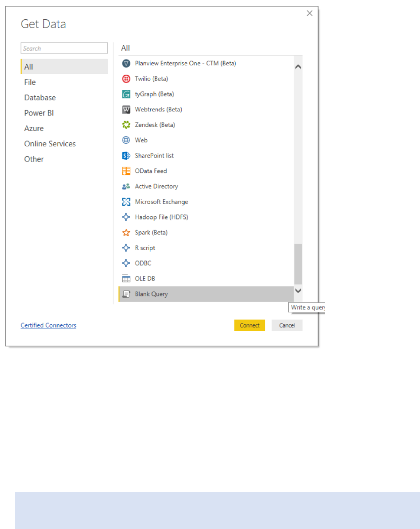Select the "R script" label
The image size is (420, 529).
145,248
